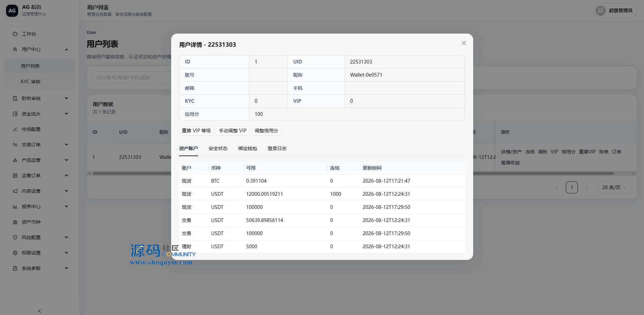Image resolution: width=644 pixels, height=315 pixels.
Task: Click the 用户中心 user icon
Action: pos(15,49)
